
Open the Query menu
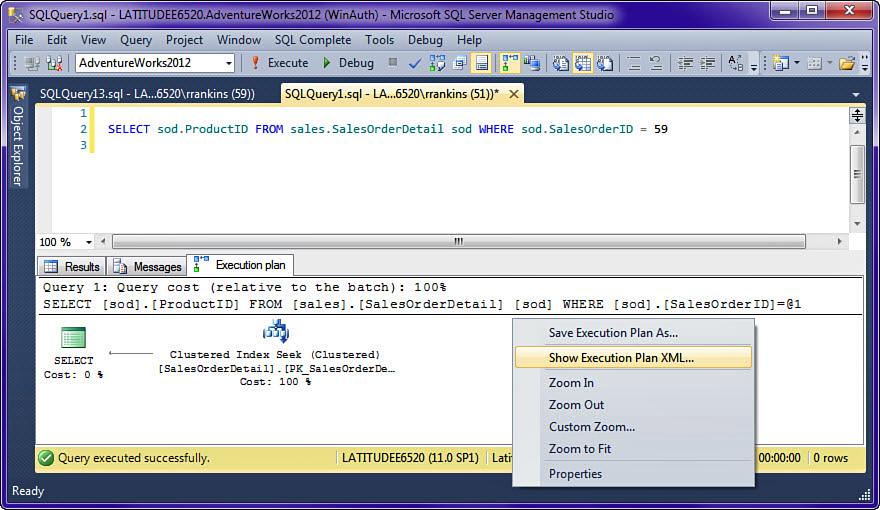click(x=135, y=40)
